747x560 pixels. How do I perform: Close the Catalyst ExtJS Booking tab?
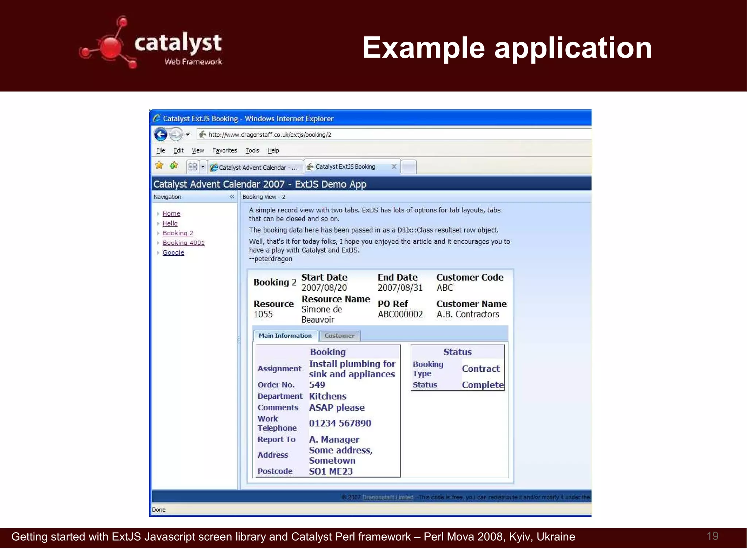tap(394, 167)
